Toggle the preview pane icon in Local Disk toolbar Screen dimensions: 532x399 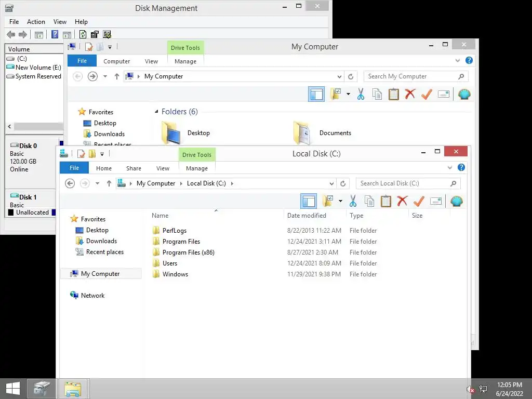click(309, 201)
